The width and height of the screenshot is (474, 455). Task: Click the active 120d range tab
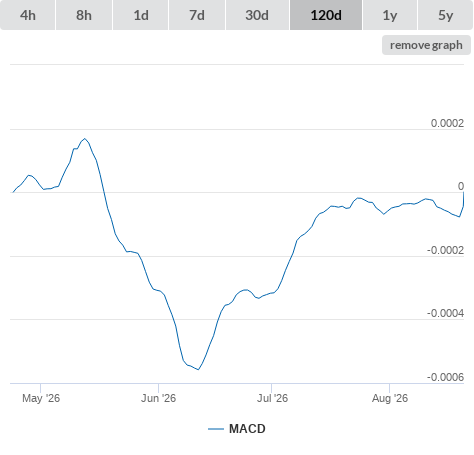326,15
